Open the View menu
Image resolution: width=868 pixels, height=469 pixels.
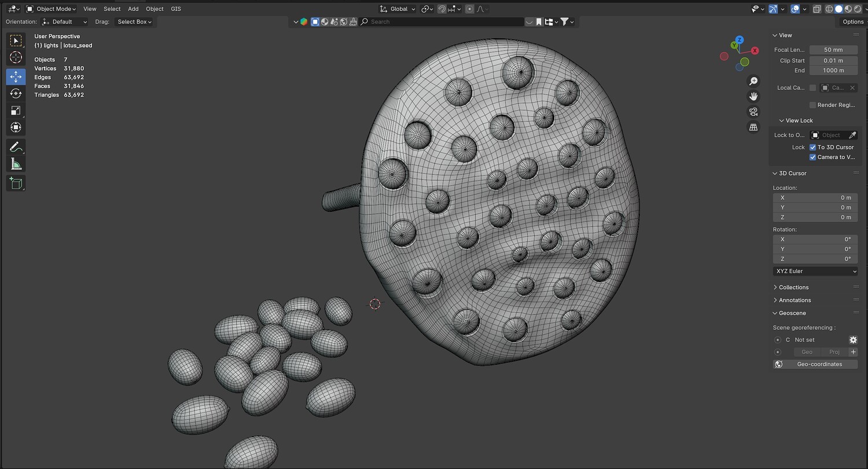click(90, 9)
